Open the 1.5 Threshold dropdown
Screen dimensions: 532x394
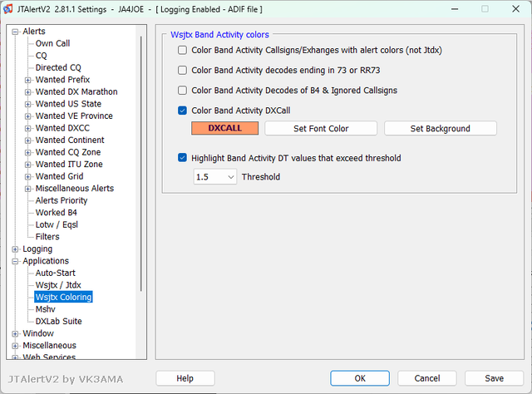[x=214, y=177]
